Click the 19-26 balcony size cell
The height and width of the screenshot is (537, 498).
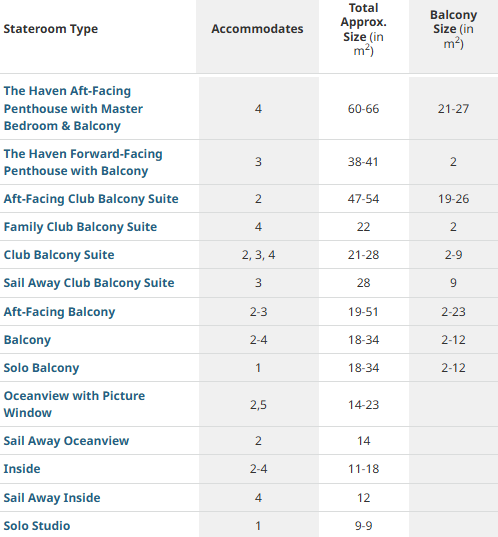(x=453, y=199)
